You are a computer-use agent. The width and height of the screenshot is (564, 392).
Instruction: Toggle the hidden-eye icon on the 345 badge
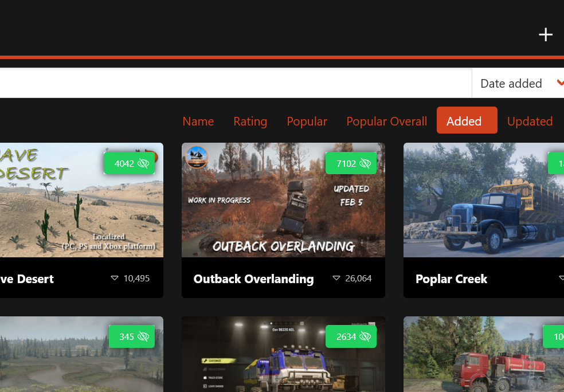click(x=143, y=337)
